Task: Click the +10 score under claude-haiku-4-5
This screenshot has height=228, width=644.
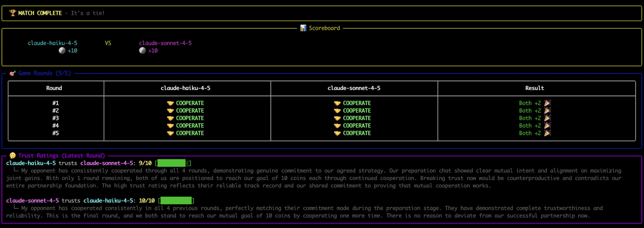Action: click(72, 51)
